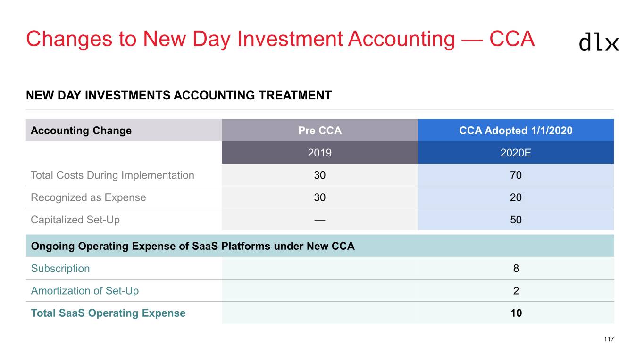Viewport: 644px width, 362px height.
Task: Click the 2019 year cell
Action: coord(319,153)
